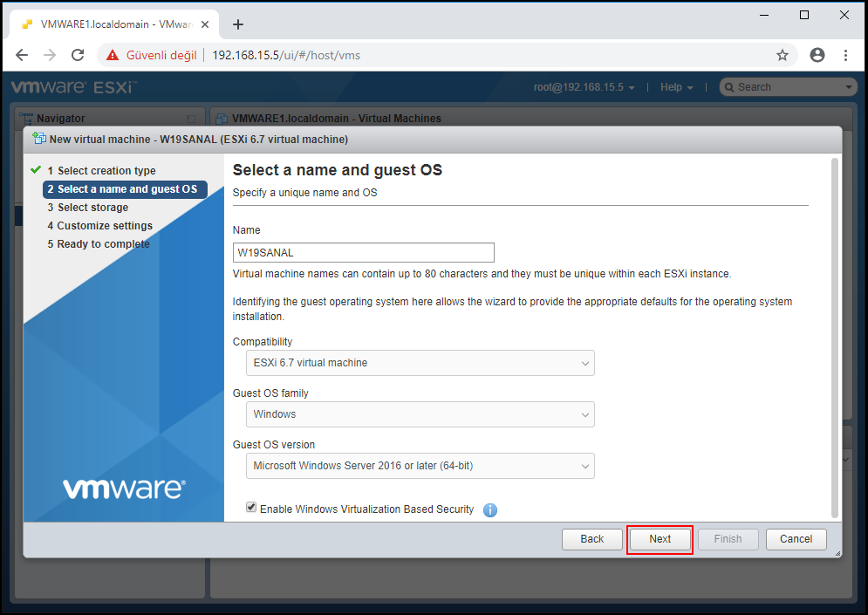Expand the root@192.168.15.5 user menu
Viewport: 868px width, 615px height.
pyautogui.click(x=584, y=87)
